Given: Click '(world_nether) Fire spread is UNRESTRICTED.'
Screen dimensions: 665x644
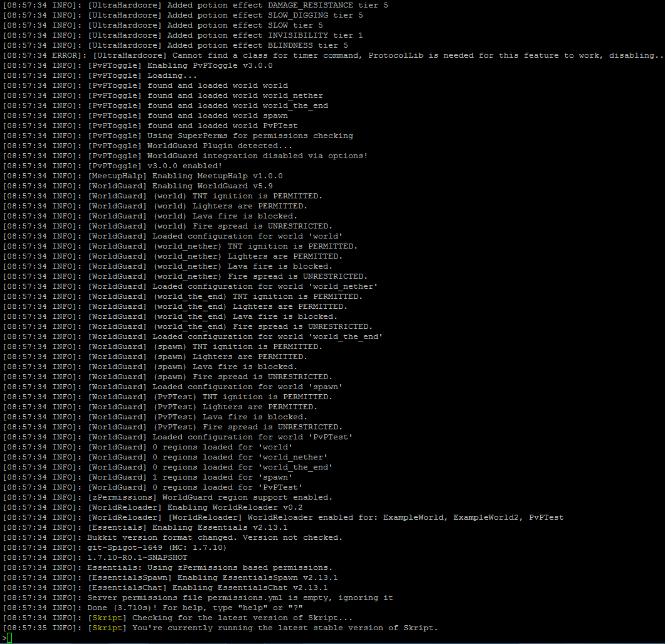Looking at the screenshot, I should [260, 277].
